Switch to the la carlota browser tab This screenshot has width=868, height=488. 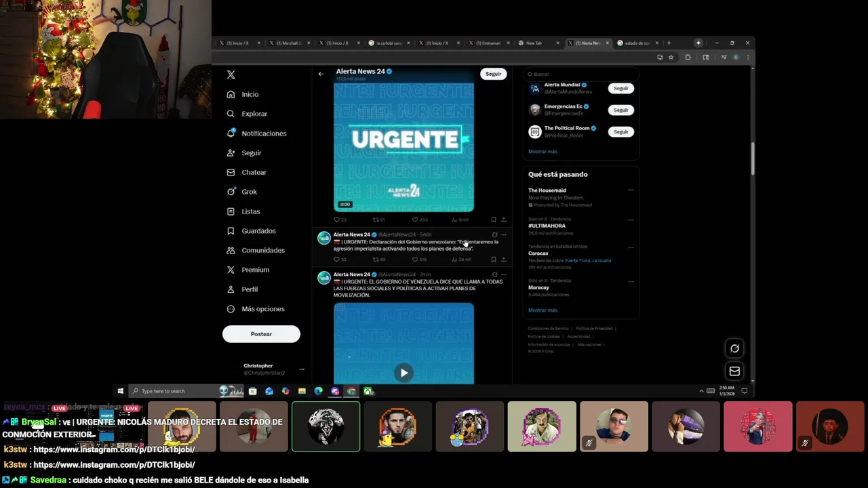(x=388, y=43)
